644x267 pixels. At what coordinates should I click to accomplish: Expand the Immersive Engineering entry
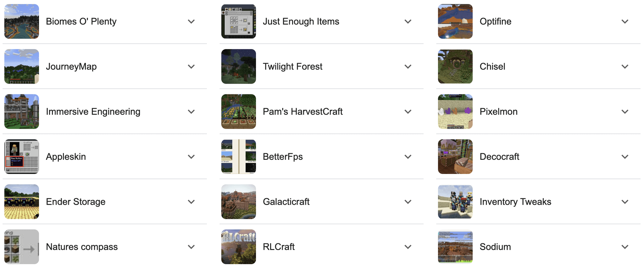point(191,111)
